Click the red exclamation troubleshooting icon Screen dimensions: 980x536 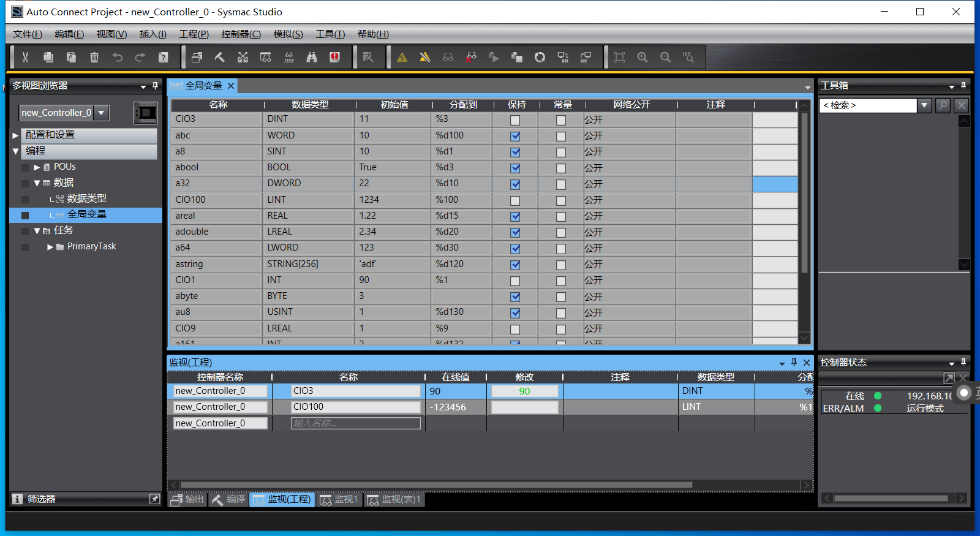pyautogui.click(x=334, y=57)
